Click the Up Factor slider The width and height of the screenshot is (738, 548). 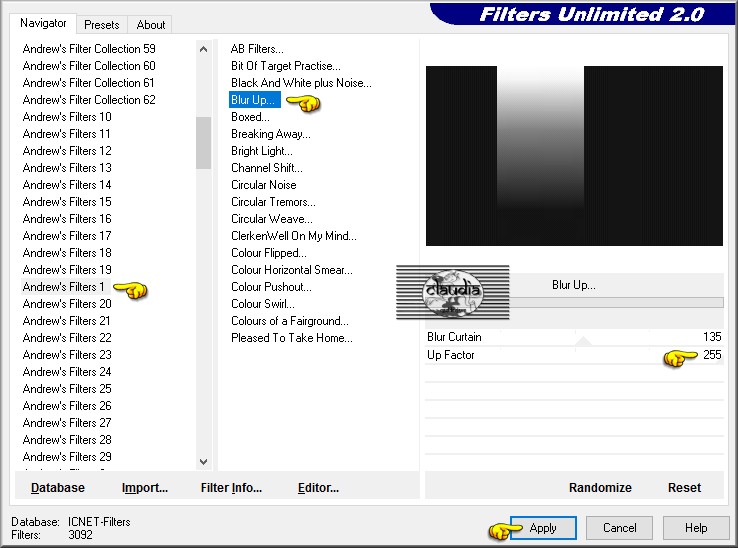574,355
